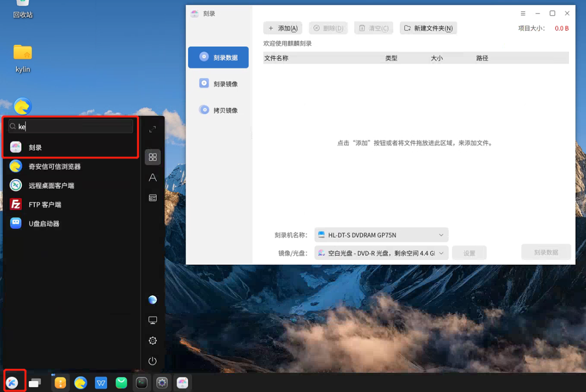
Task: Open the kylin folder on desktop
Action: coord(23,58)
